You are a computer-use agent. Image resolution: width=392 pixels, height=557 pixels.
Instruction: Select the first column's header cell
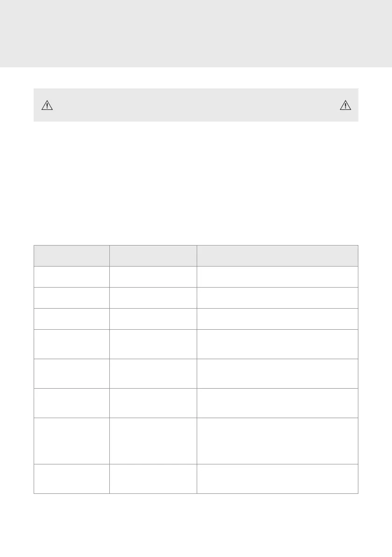point(71,256)
